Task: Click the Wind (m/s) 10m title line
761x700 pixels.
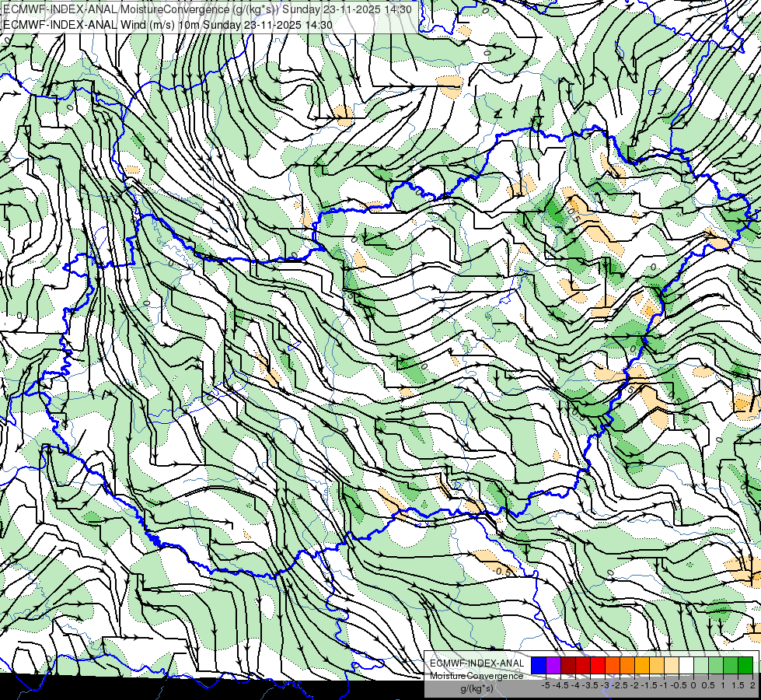Action: (x=168, y=25)
